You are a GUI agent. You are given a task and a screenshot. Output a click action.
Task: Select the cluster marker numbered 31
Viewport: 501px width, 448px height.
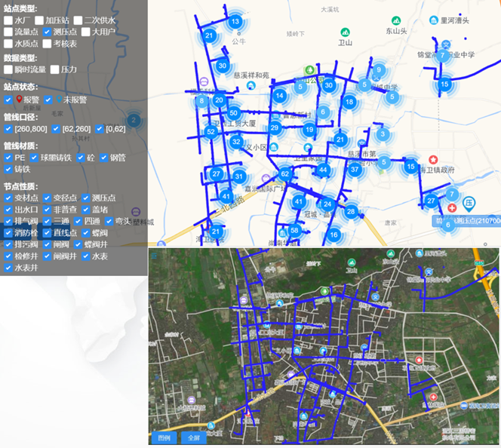click(x=239, y=176)
